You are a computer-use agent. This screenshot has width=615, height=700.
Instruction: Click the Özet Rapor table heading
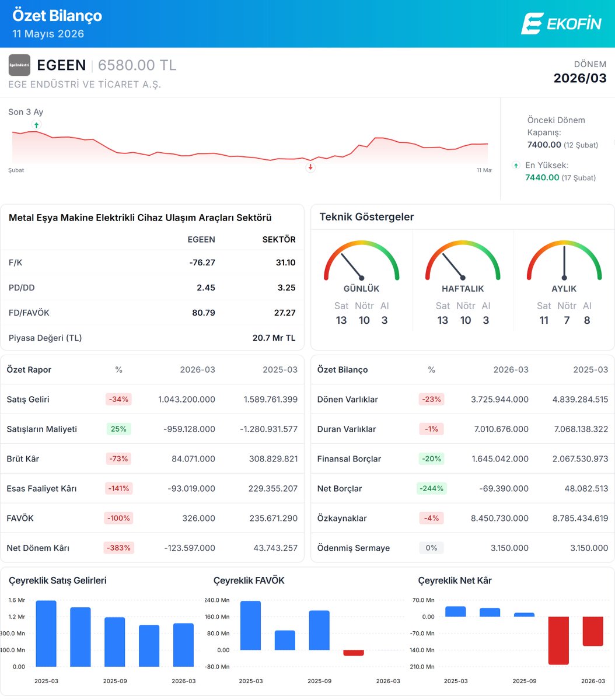pos(29,370)
